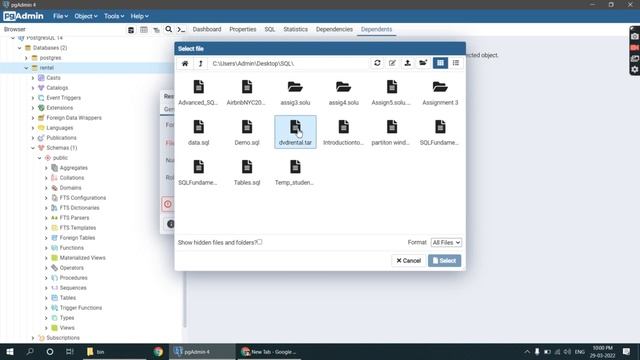
Task: Expand the postgres database node
Action: tap(26, 58)
